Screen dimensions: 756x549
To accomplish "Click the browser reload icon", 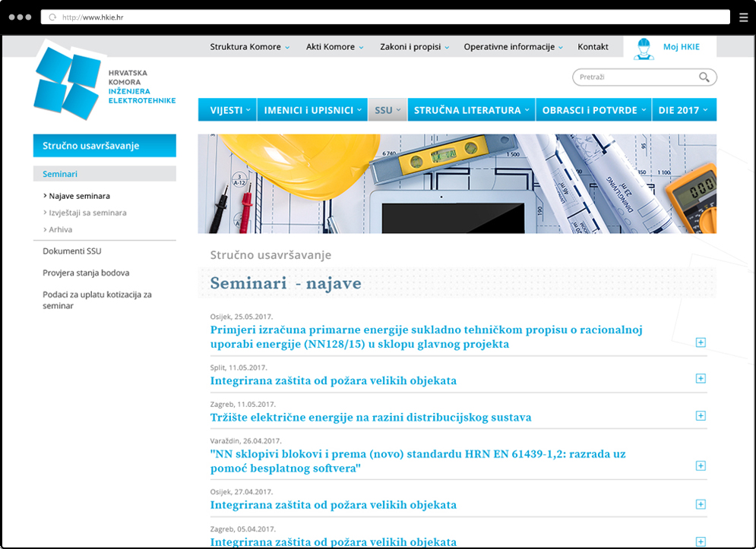I will click(52, 17).
